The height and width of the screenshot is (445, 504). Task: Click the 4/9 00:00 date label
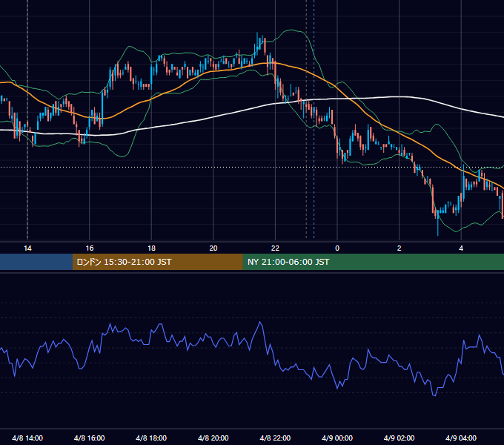tap(337, 438)
